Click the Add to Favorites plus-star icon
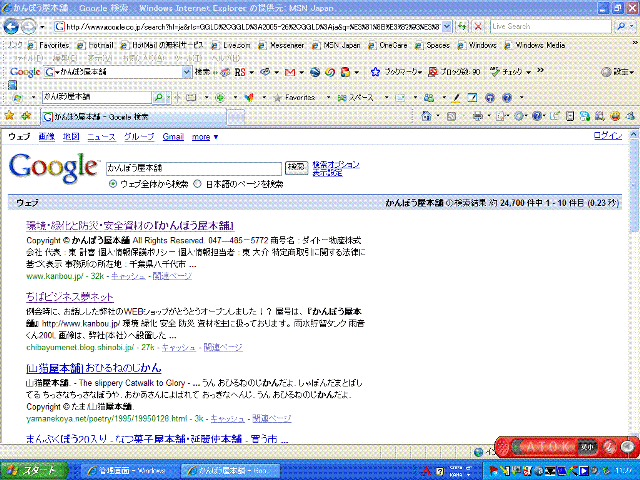The image size is (640, 480). pyautogui.click(x=26, y=116)
